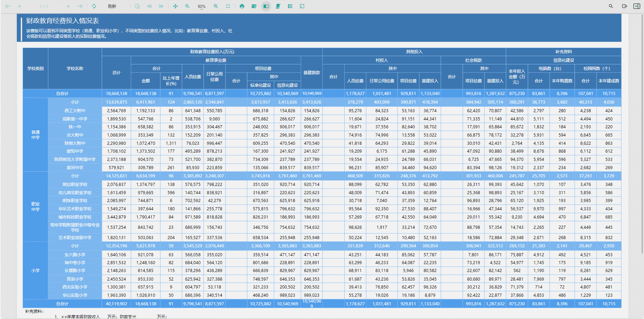The height and width of the screenshot is (319, 644).
Task: Click the 1 / 1 page number field
Action: tap(44, 7)
